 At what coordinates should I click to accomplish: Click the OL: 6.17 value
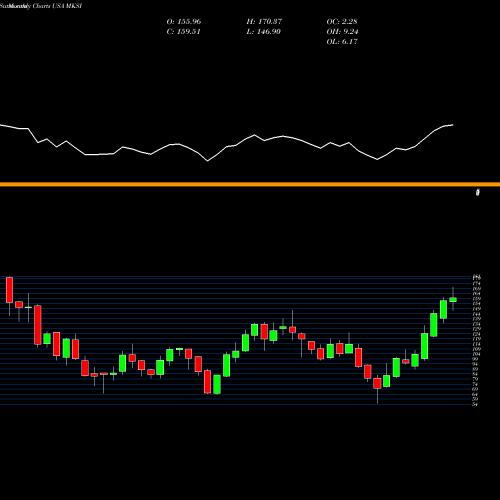tap(342, 42)
